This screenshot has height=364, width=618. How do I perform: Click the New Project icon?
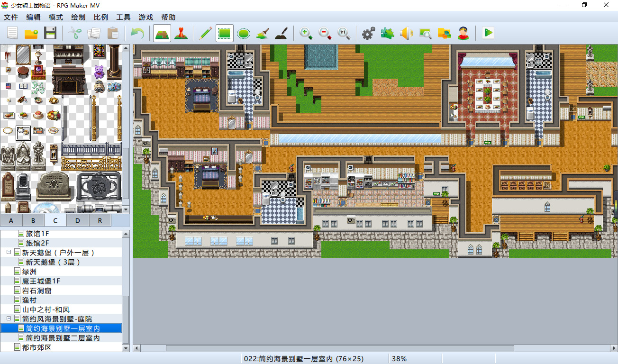coord(12,33)
